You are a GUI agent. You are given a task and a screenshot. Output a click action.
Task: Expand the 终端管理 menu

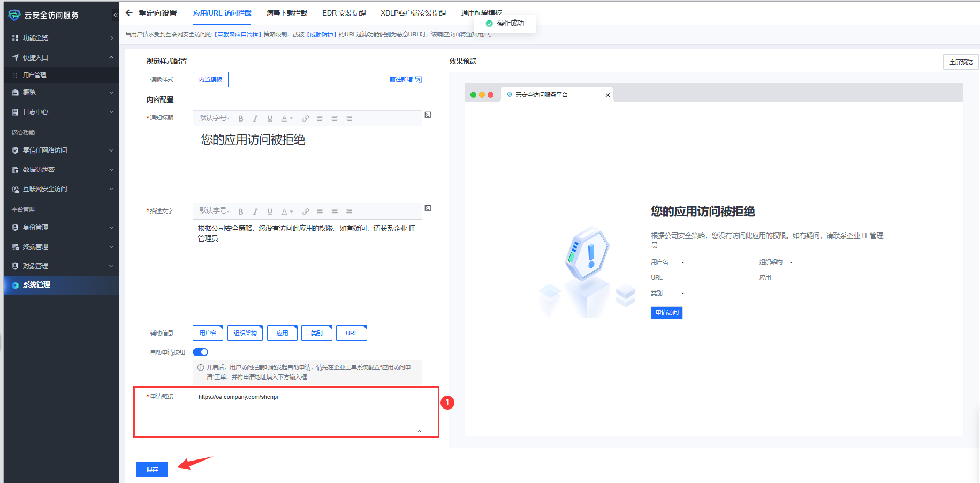tap(111, 247)
